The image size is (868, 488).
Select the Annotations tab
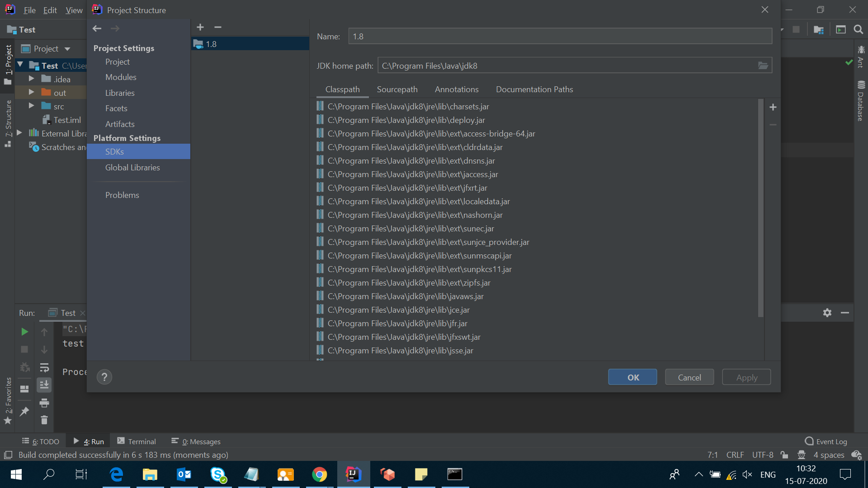point(457,89)
